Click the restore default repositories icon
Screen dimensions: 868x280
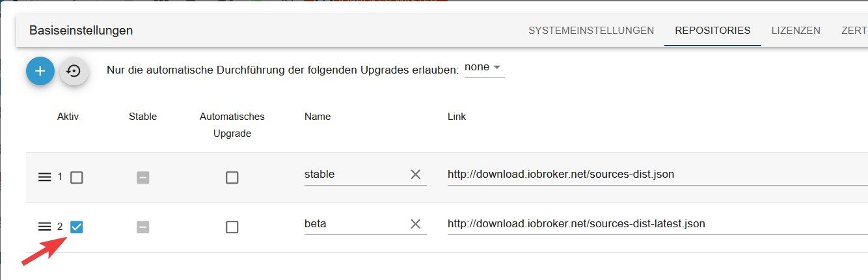74,71
